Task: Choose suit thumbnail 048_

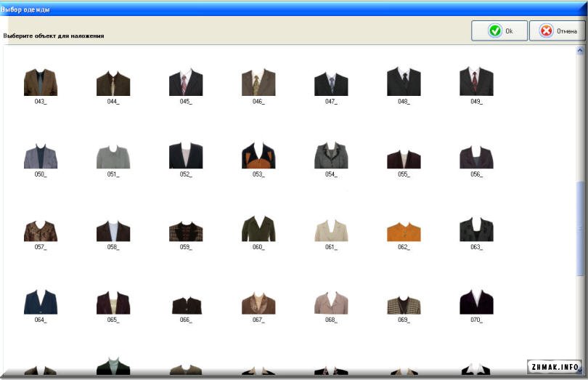Action: pyautogui.click(x=404, y=81)
